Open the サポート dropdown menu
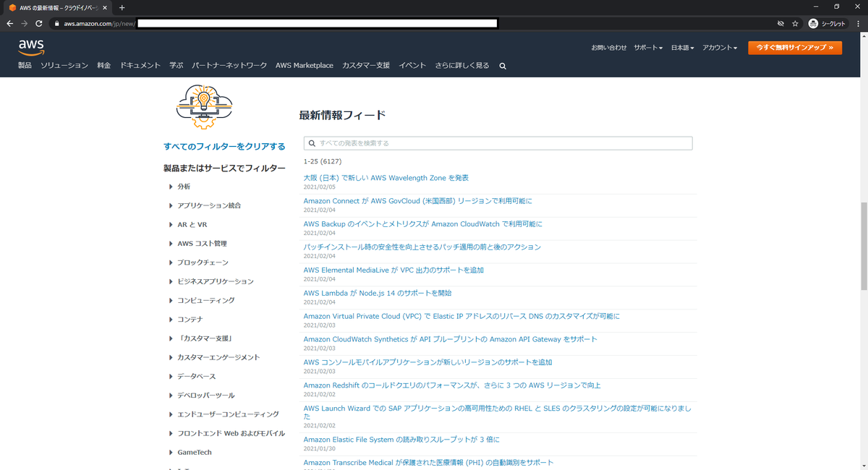 point(648,48)
